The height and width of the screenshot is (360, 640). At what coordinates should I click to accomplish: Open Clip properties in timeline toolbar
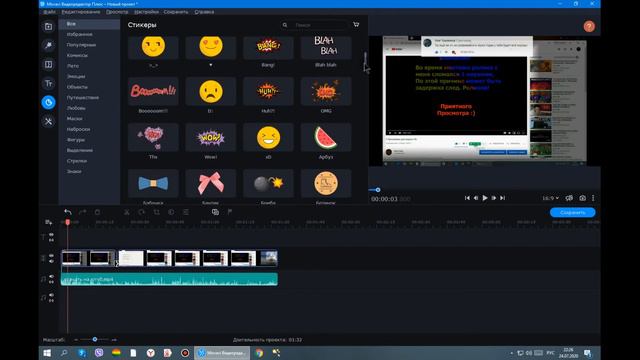pyautogui.click(x=186, y=212)
